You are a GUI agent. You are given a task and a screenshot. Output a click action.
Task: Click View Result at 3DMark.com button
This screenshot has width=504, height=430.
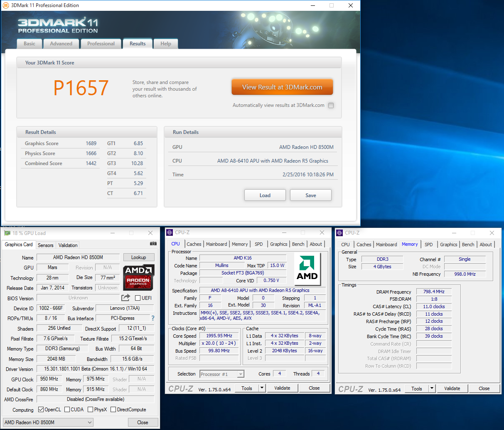pyautogui.click(x=283, y=87)
